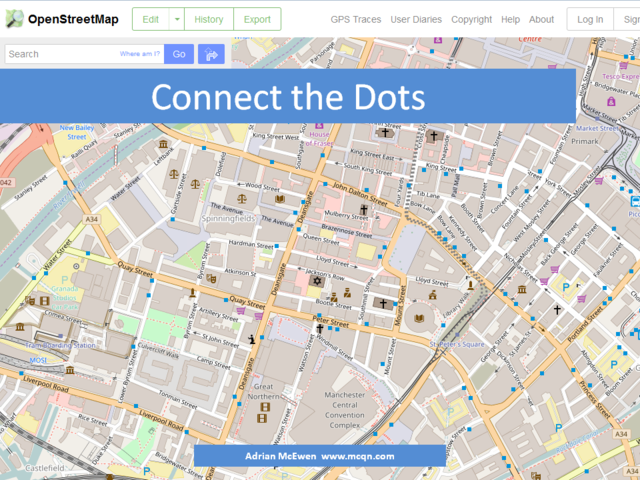Click the Liverpool Road label near Rice Street
640x480 pixels.
click(161, 420)
